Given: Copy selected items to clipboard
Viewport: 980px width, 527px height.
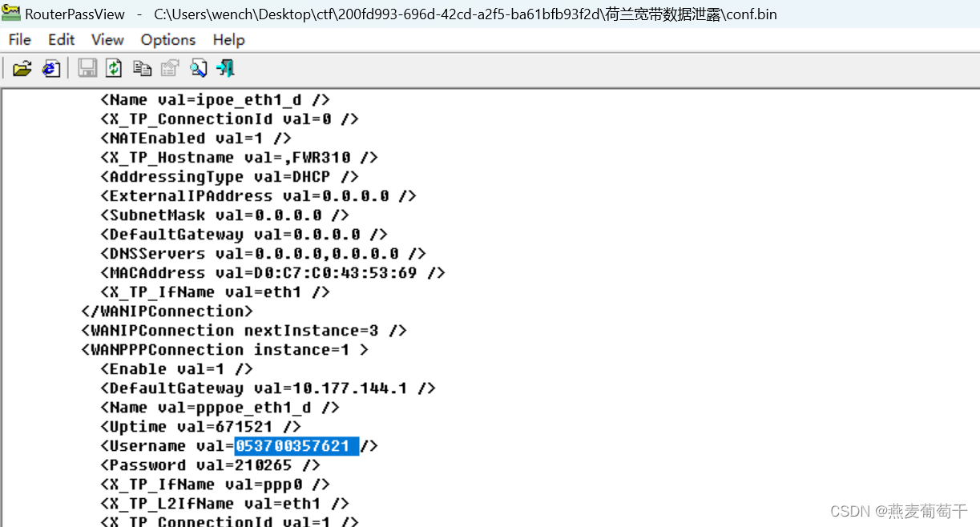Looking at the screenshot, I should [x=142, y=68].
